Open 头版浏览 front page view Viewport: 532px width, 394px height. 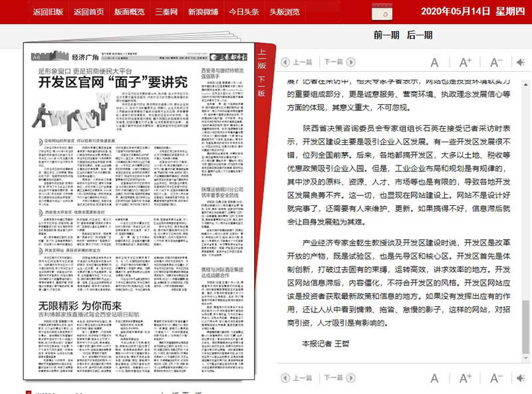point(285,12)
